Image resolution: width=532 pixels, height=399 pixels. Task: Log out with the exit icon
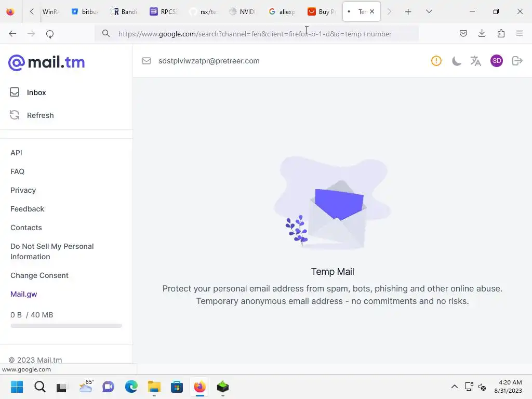(x=517, y=61)
